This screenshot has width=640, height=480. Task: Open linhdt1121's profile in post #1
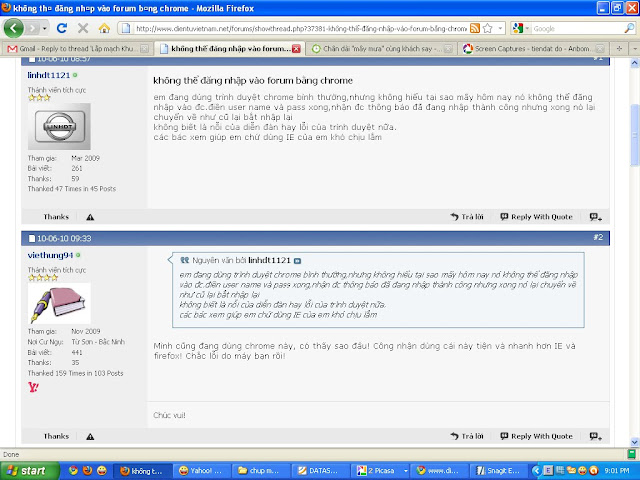click(x=49, y=75)
